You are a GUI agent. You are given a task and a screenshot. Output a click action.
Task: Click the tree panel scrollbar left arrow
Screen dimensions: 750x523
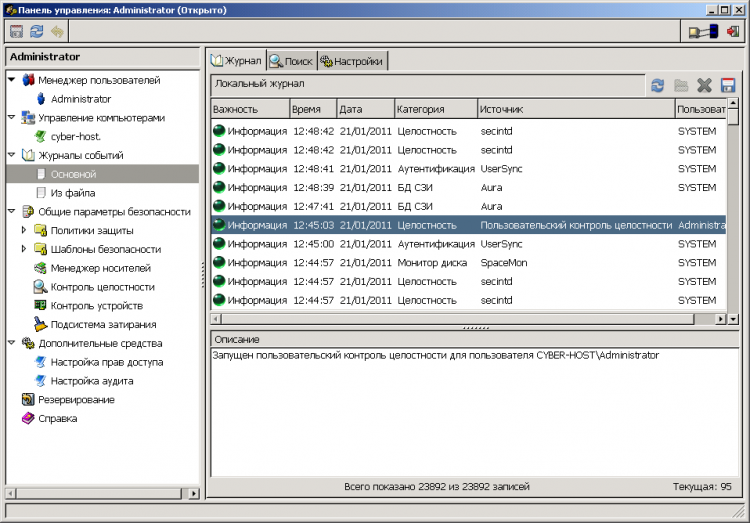click(x=11, y=493)
